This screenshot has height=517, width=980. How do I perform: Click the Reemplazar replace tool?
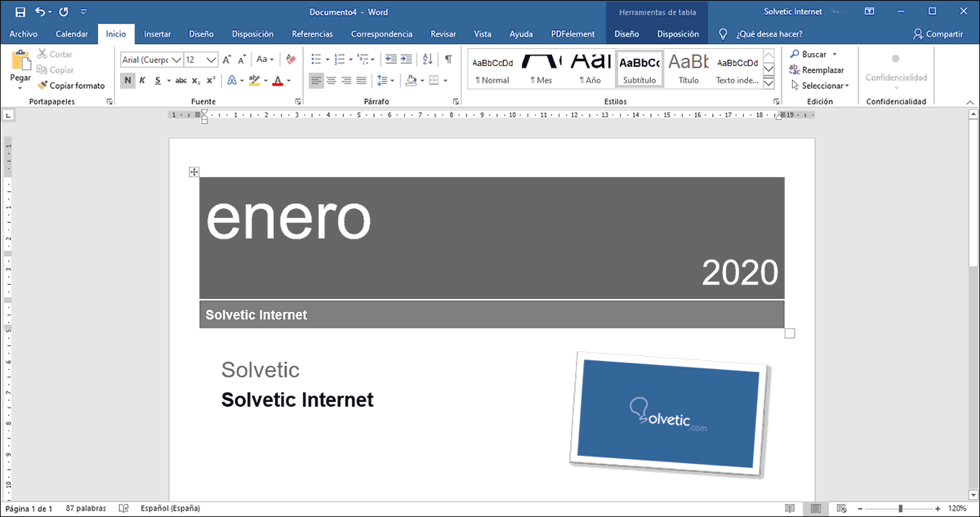[817, 70]
